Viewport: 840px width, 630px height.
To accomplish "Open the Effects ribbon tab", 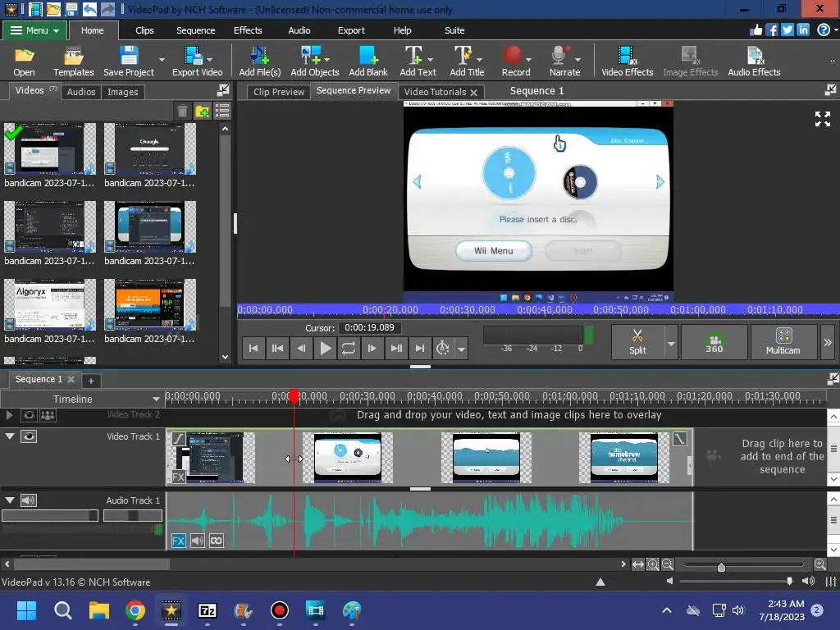I will (248, 30).
